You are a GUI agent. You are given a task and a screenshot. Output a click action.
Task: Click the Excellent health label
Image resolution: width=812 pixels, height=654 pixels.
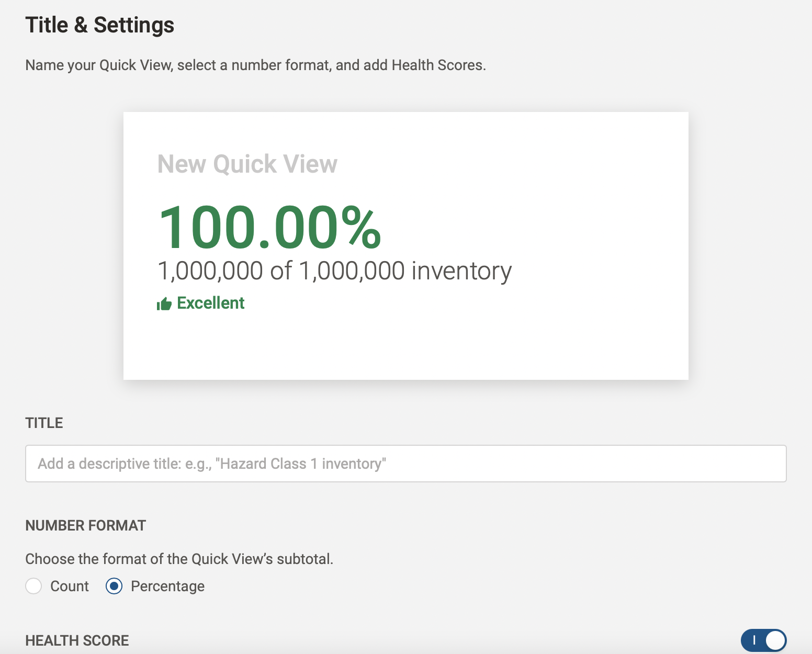(211, 303)
